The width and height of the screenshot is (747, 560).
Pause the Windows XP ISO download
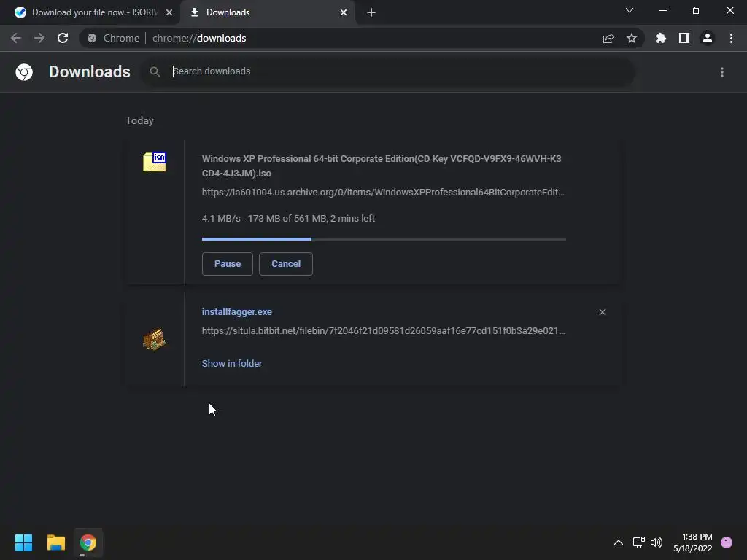[x=228, y=264]
